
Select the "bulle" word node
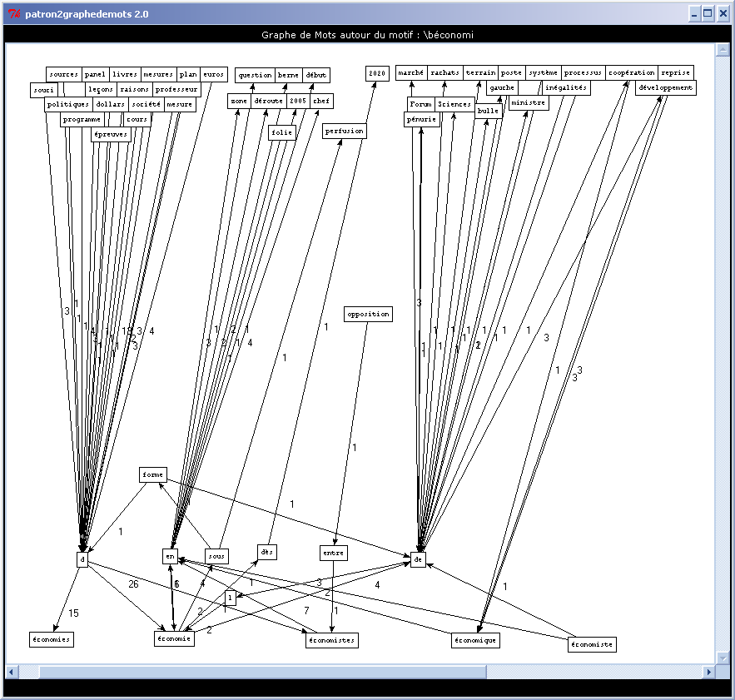point(489,112)
